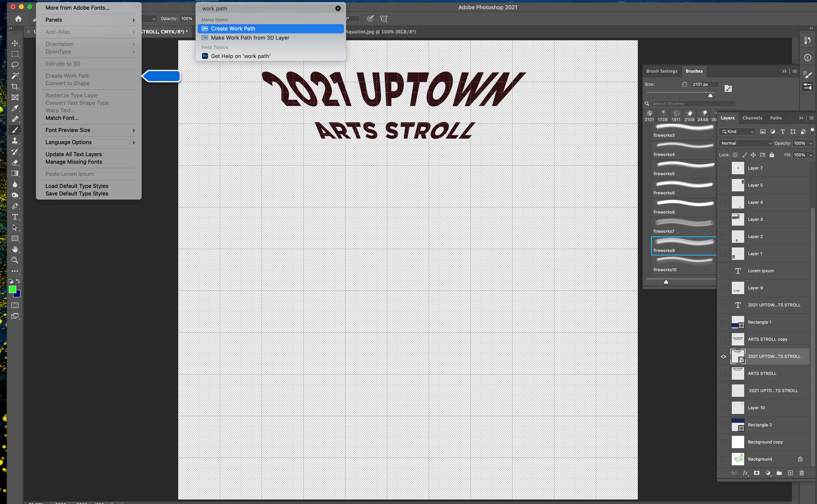This screenshot has width=817, height=504.
Task: Show the Background layer
Action: point(723,459)
